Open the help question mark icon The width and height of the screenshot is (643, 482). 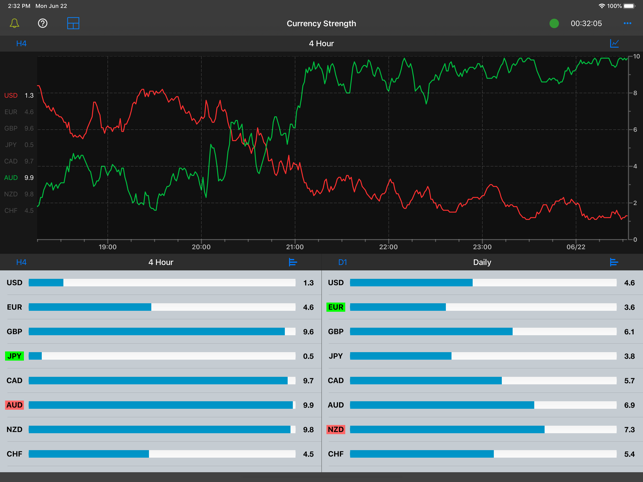coord(42,23)
